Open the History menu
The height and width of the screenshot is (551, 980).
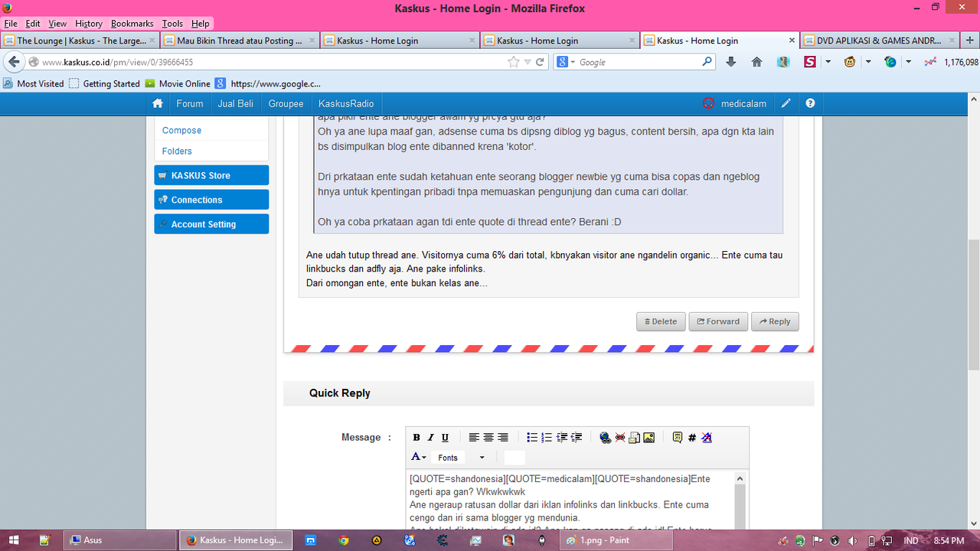[x=89, y=24]
